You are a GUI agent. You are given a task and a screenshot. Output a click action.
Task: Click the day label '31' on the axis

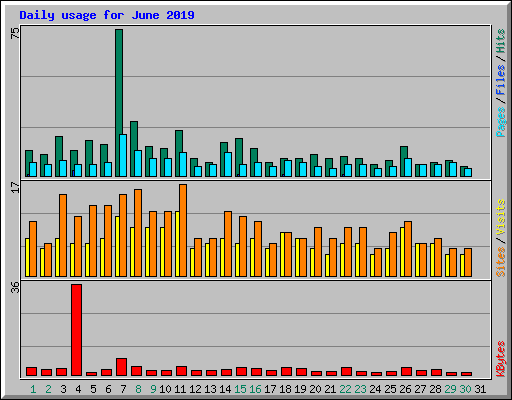480,389
